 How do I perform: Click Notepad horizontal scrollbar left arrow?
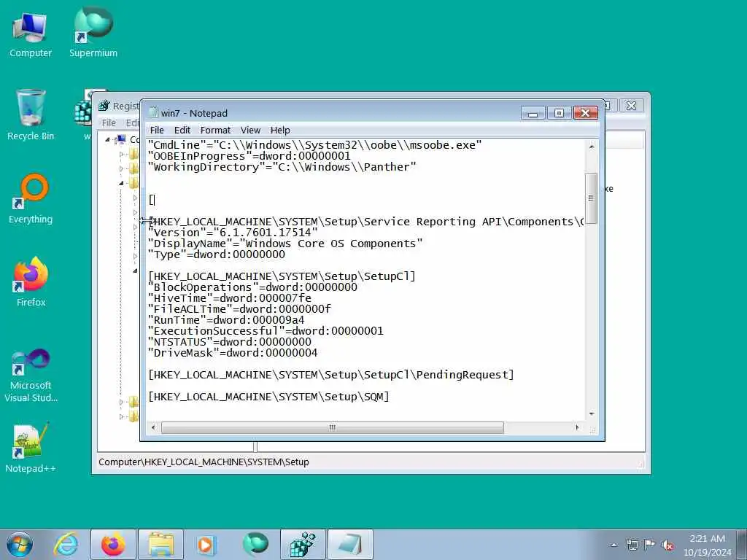pos(153,427)
